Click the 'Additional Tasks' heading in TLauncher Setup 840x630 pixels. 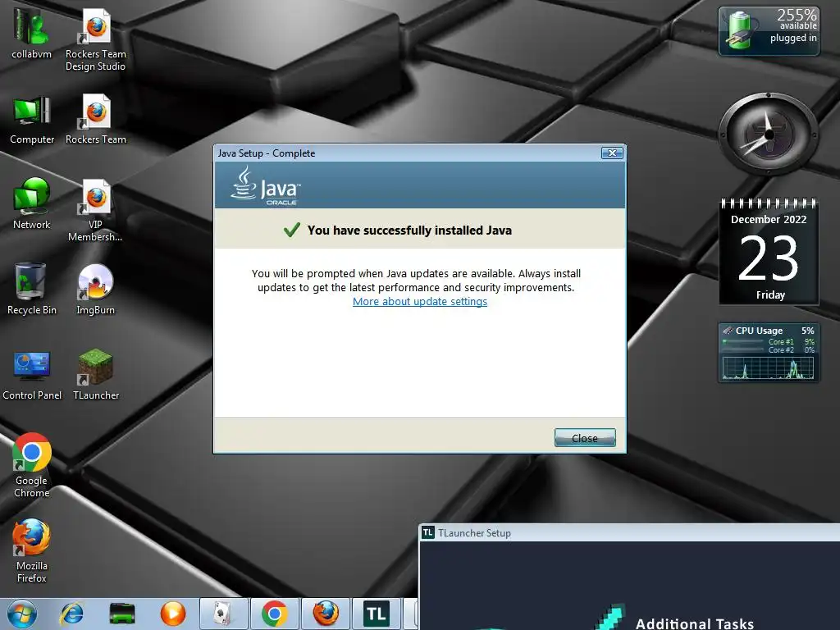(694, 623)
